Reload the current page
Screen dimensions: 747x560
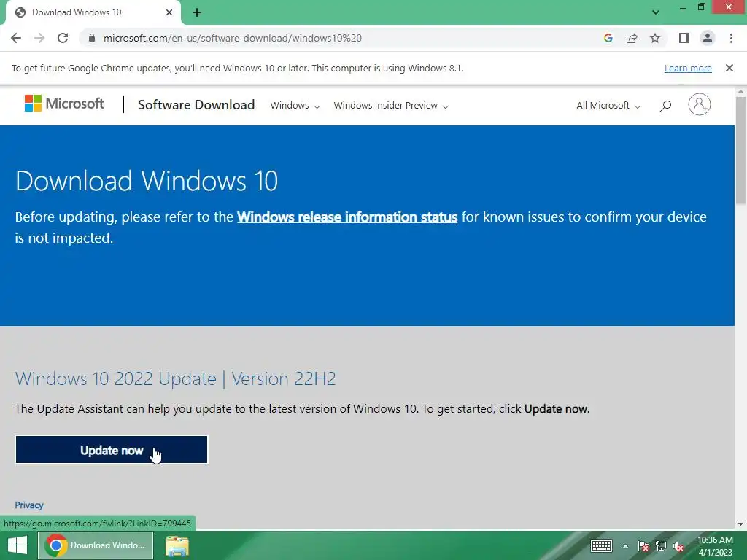click(x=63, y=38)
